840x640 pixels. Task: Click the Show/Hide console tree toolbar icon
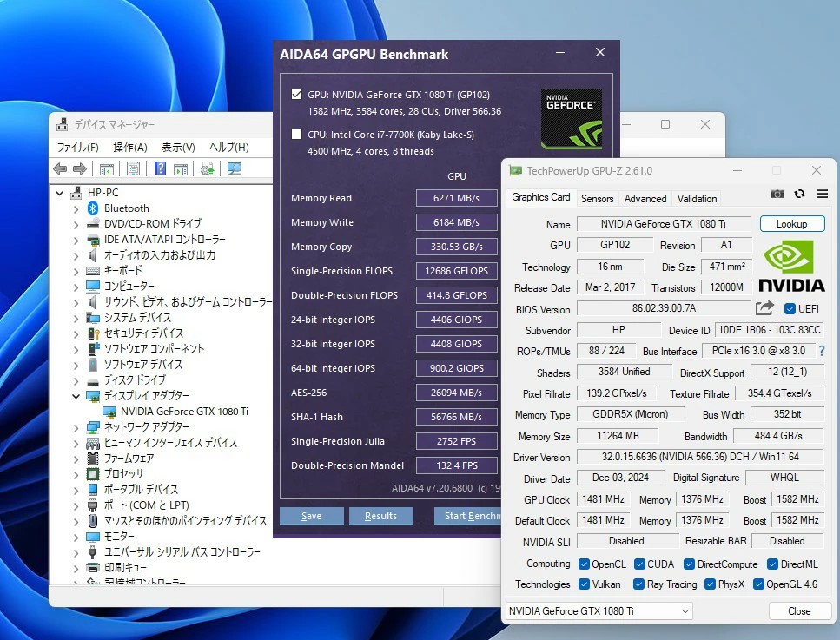[x=107, y=169]
